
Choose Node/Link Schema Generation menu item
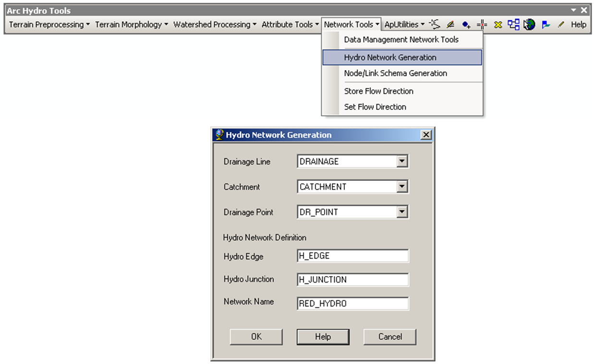pos(395,73)
